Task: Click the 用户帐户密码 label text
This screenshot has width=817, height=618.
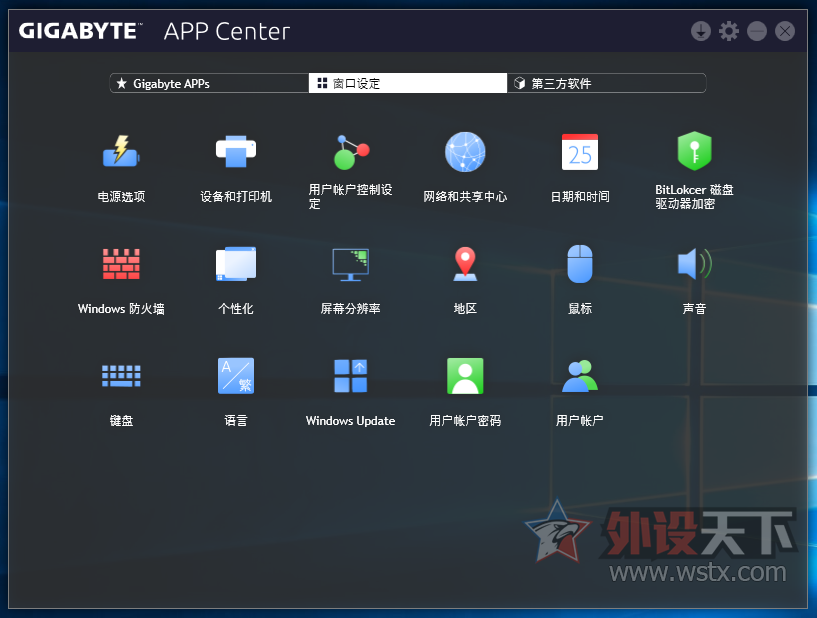Action: (465, 421)
